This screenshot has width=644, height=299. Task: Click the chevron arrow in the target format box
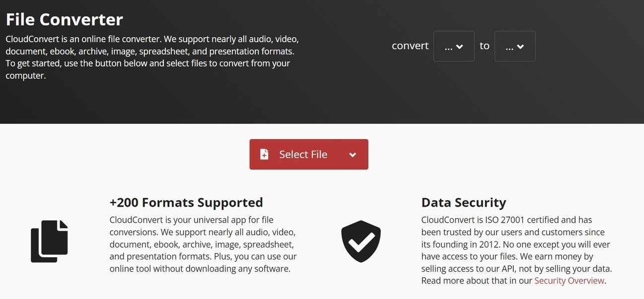520,47
